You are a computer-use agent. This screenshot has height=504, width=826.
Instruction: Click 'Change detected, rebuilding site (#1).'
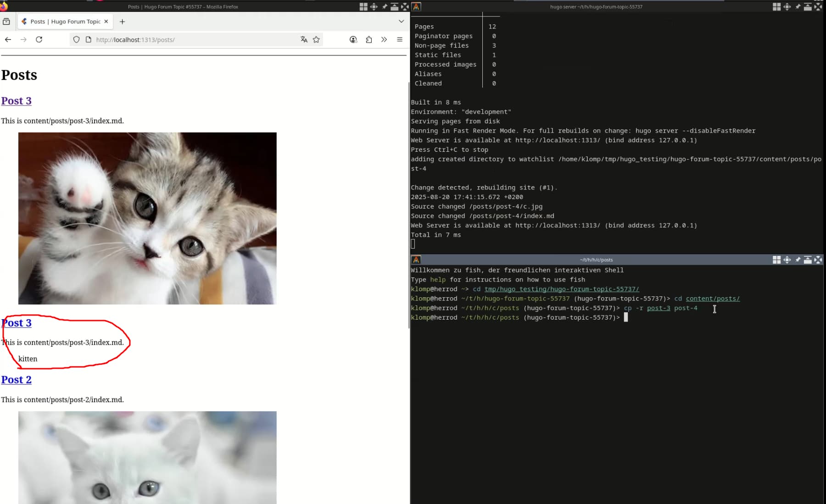484,188
